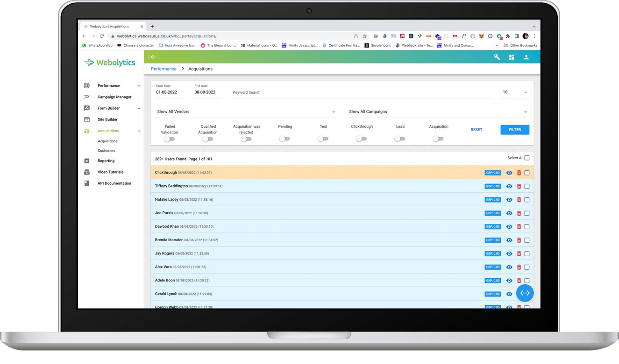Image resolution: width=619 pixels, height=364 pixels.
Task: Click the blue FILTER button
Action: click(514, 130)
